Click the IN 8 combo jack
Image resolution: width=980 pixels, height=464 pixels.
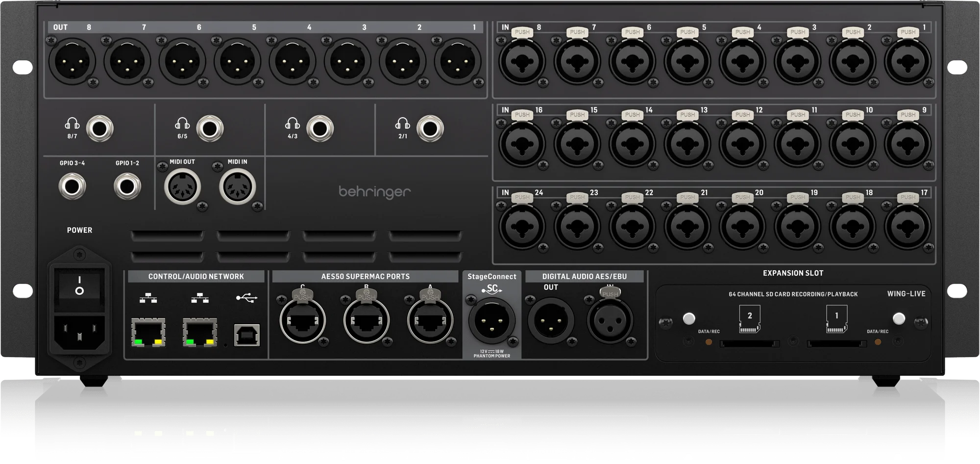tap(522, 62)
